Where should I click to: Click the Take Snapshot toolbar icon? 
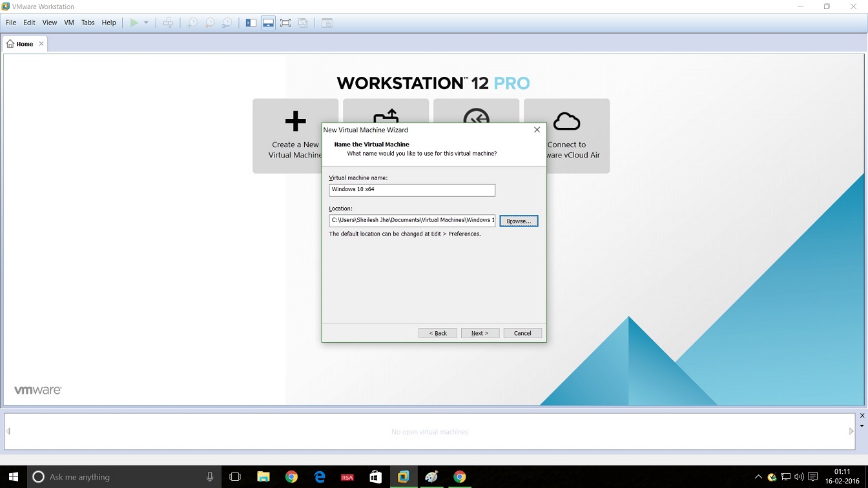point(192,23)
